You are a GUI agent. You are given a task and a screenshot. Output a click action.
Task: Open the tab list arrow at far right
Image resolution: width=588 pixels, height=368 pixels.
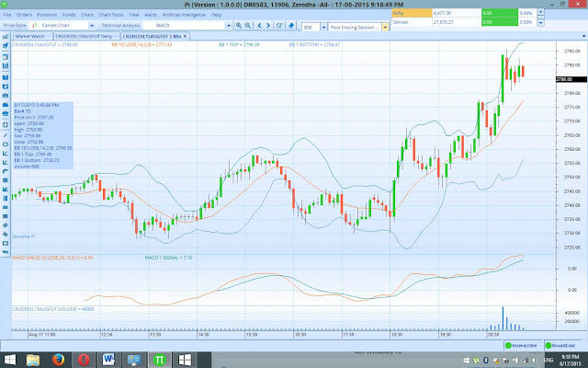pyautogui.click(x=584, y=36)
